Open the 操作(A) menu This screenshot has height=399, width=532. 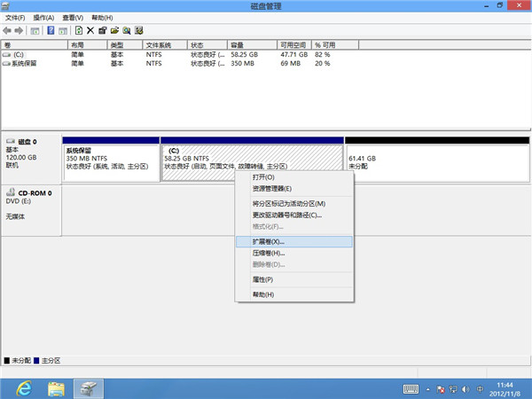tap(43, 18)
